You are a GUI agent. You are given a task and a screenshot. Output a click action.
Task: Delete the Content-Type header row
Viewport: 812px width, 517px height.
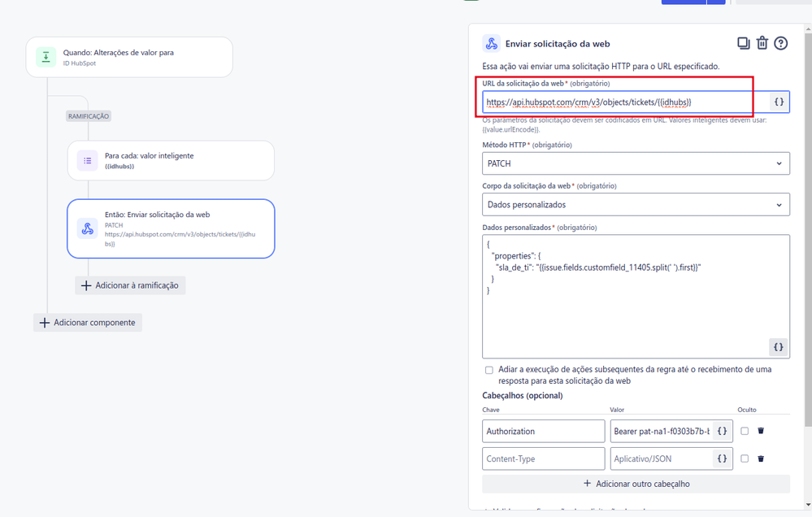point(761,458)
